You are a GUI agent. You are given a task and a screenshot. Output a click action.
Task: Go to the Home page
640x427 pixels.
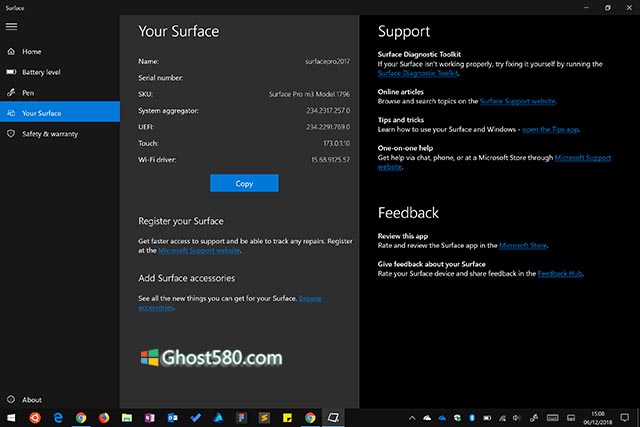click(60, 51)
